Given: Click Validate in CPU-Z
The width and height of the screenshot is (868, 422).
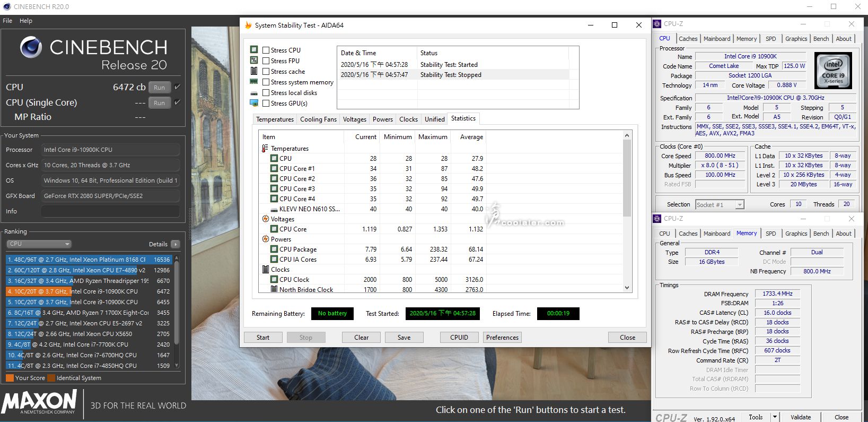Looking at the screenshot, I should pyautogui.click(x=801, y=417).
